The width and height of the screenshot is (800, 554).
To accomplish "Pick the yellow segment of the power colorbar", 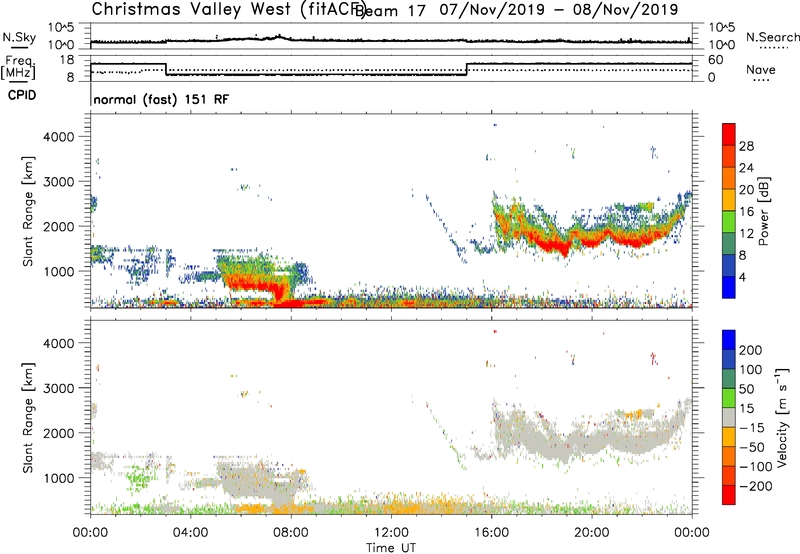I will (x=729, y=200).
